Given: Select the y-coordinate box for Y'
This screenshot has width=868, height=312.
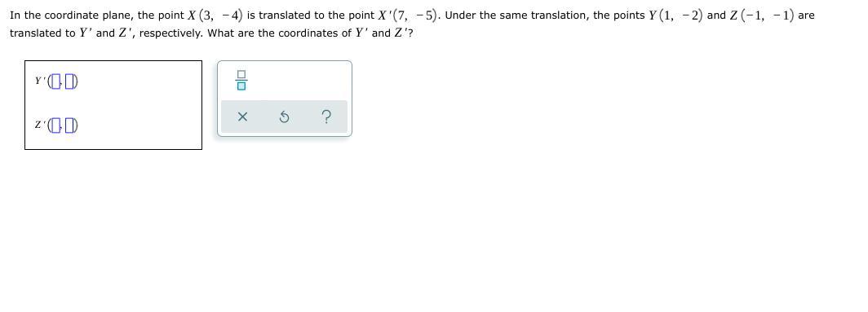Looking at the screenshot, I should (69, 82).
